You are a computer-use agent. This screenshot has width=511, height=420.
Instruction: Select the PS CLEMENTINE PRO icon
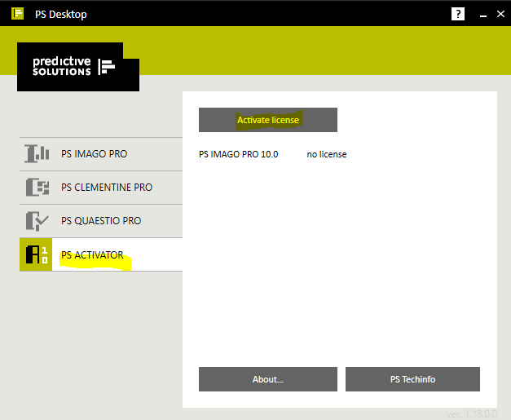[37, 188]
